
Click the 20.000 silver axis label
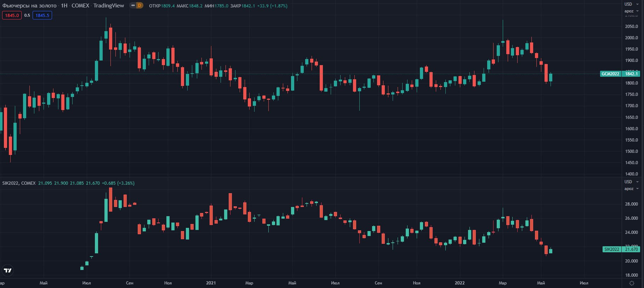pyautogui.click(x=632, y=261)
